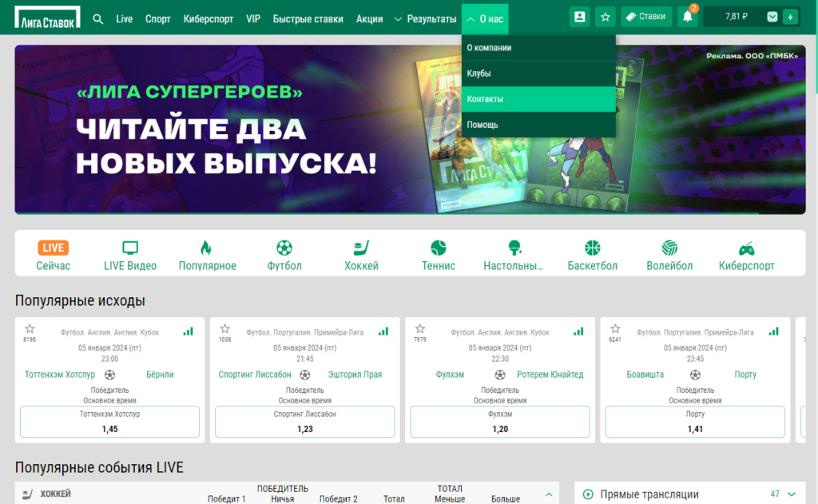The height and width of the screenshot is (504, 818).
Task: Open statistics icon on Фулхэм card
Action: [578, 331]
